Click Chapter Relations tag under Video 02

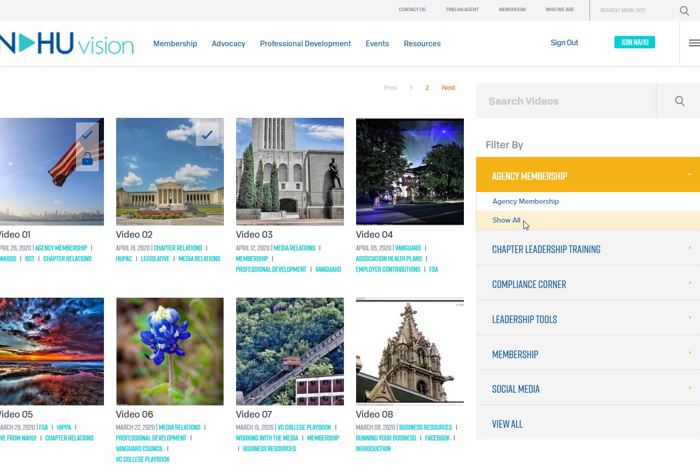178,248
